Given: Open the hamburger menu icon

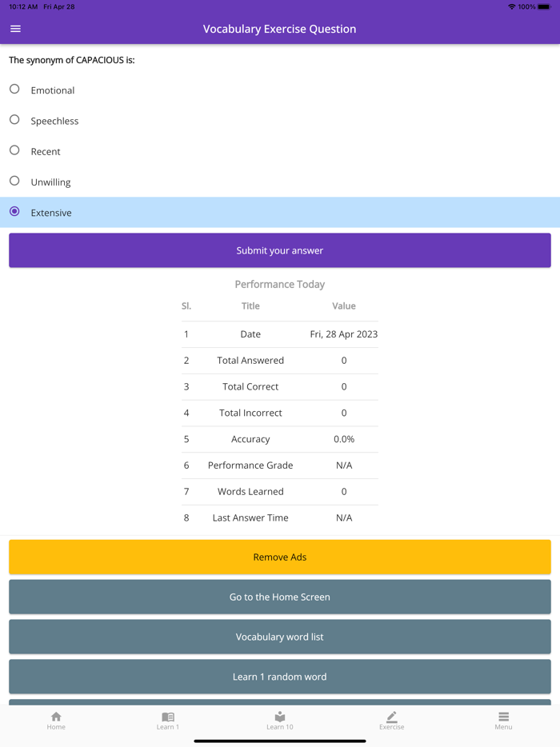Looking at the screenshot, I should (x=15, y=28).
